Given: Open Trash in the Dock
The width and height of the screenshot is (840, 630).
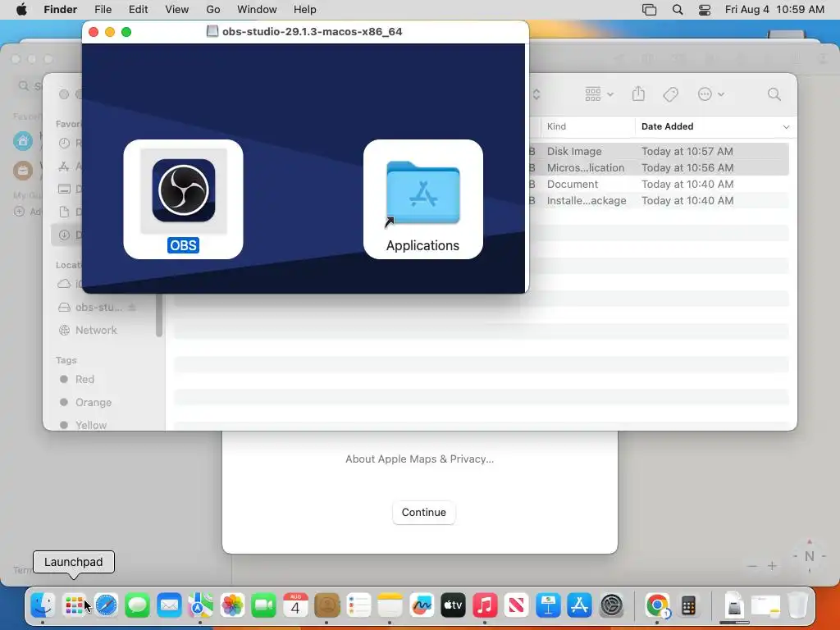Looking at the screenshot, I should click(x=797, y=605).
